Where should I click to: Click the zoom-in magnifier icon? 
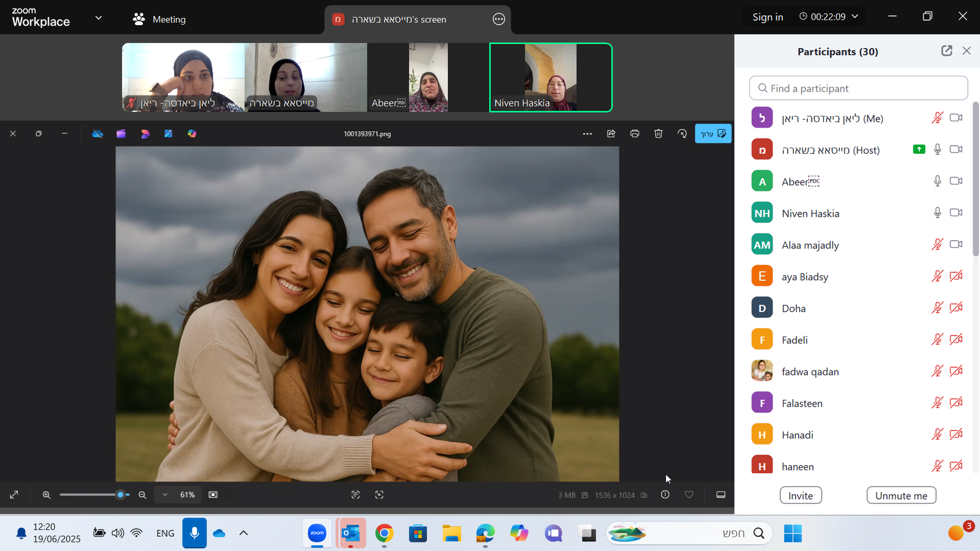point(47,495)
